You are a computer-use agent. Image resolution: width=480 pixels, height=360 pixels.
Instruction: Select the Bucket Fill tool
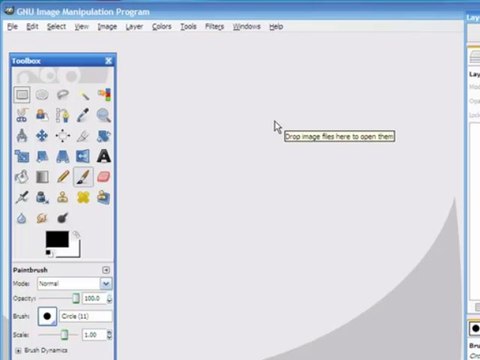[x=22, y=177]
